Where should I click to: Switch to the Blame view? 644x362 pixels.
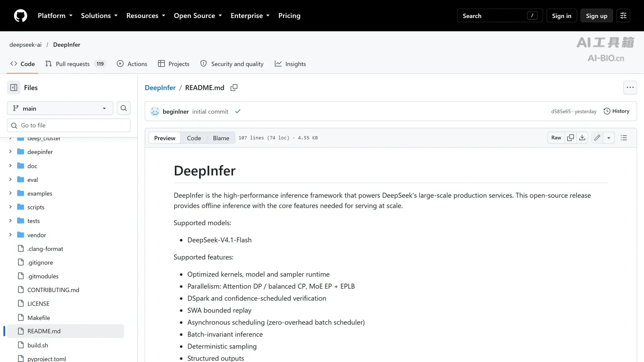(x=221, y=138)
